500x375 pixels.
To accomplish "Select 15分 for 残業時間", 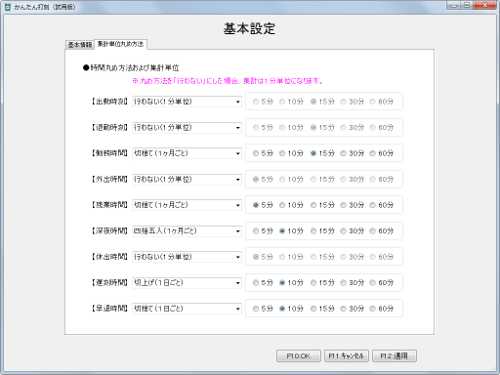I will click(x=322, y=205).
